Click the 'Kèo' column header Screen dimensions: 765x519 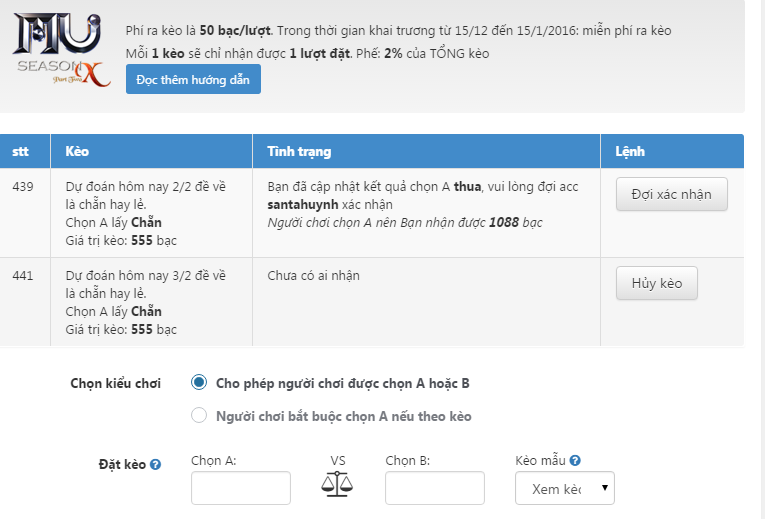(x=77, y=152)
